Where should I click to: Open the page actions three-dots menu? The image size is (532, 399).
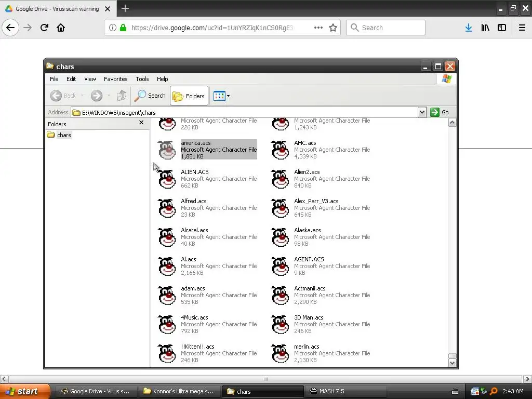(318, 28)
